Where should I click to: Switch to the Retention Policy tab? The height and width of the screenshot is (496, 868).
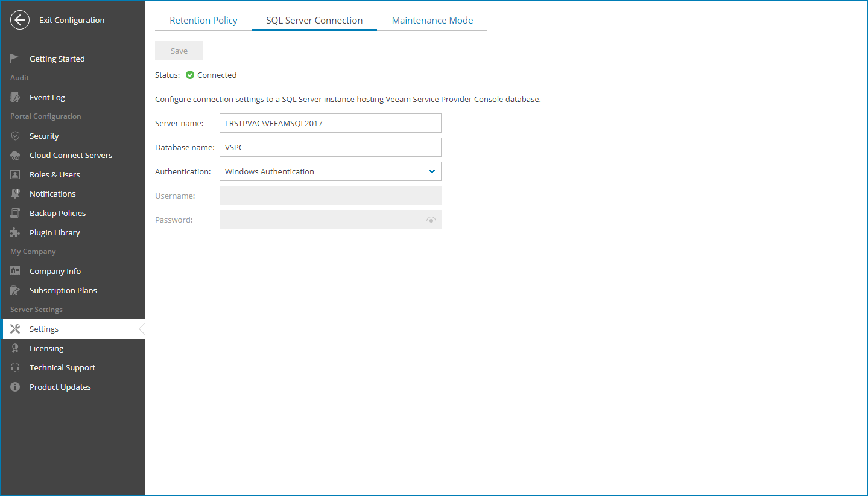(x=203, y=20)
